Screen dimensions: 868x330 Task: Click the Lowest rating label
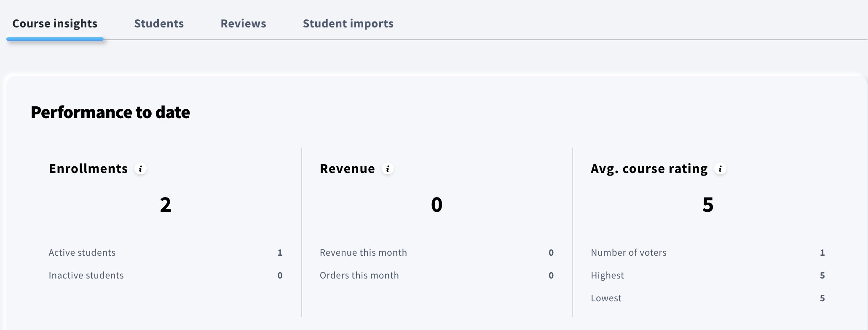click(606, 298)
